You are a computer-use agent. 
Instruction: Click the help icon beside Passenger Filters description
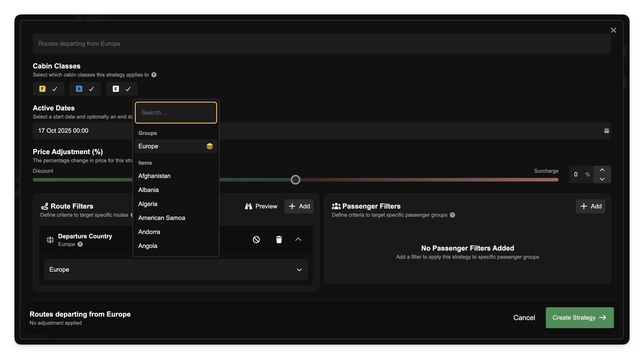[452, 215]
